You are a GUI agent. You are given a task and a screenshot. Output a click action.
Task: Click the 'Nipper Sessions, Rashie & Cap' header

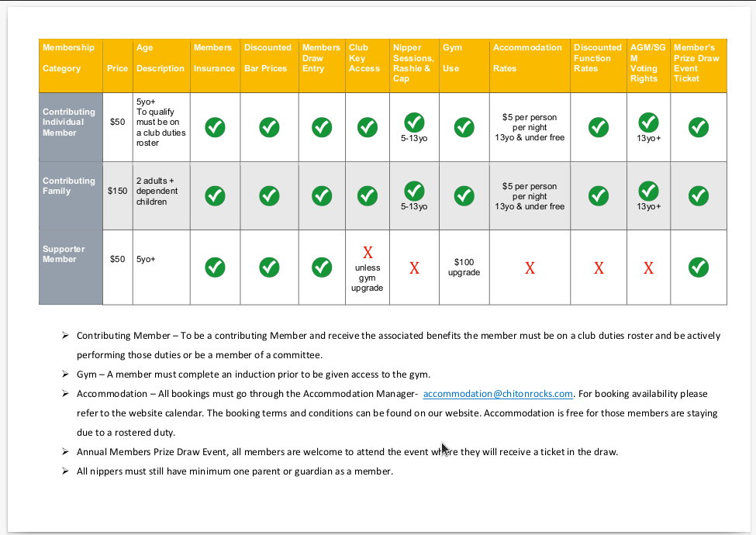pyautogui.click(x=414, y=66)
